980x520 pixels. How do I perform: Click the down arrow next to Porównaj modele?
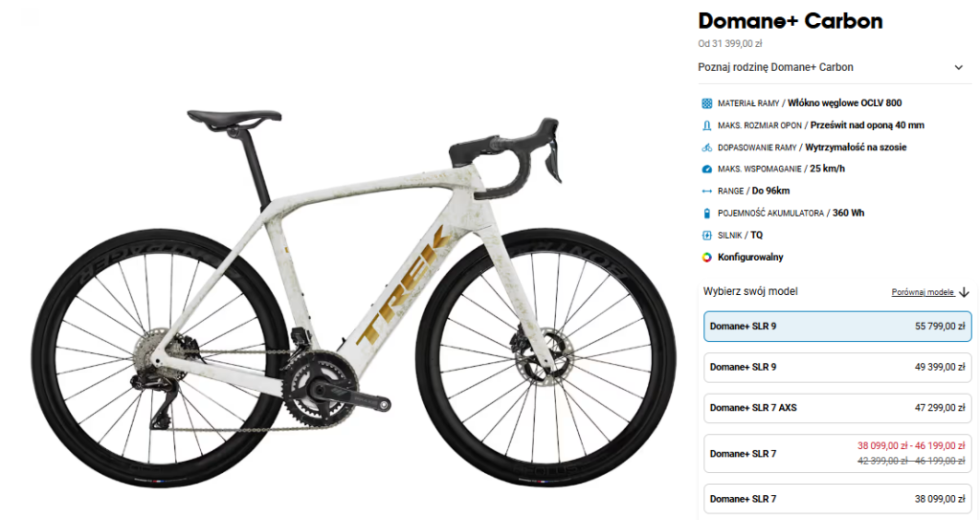963,292
